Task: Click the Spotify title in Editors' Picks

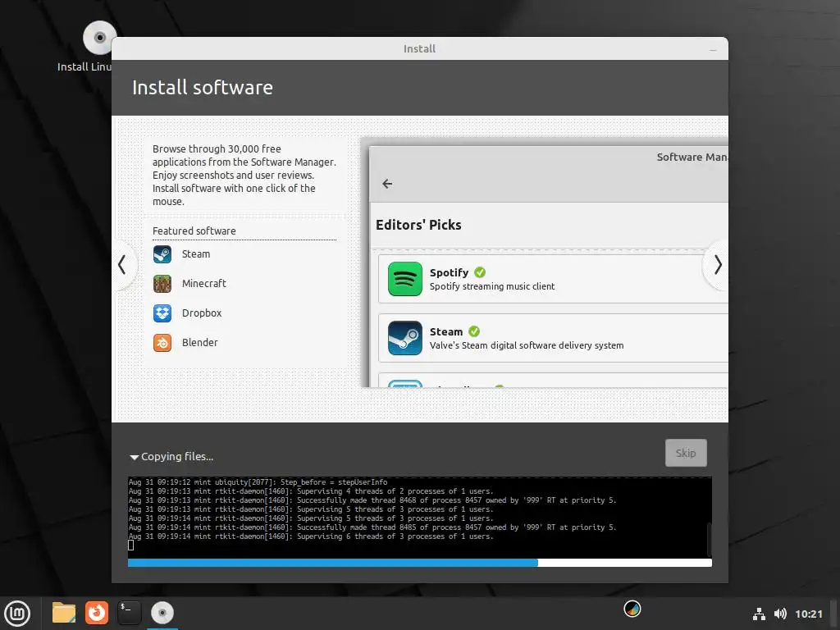Action: coord(449,272)
